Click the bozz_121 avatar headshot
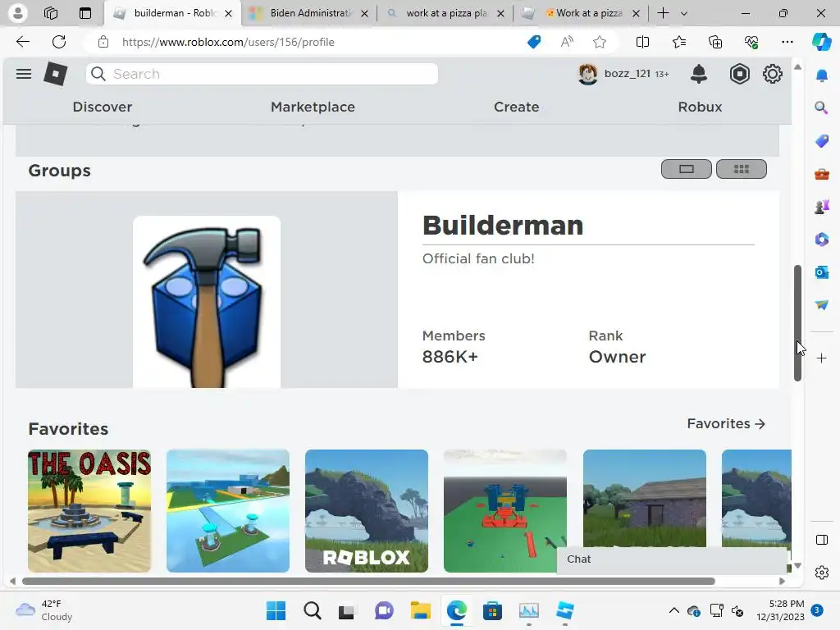Image resolution: width=840 pixels, height=630 pixels. coord(587,74)
